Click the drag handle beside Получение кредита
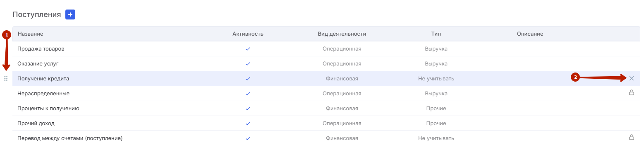The width and height of the screenshot is (644, 150). (6, 78)
